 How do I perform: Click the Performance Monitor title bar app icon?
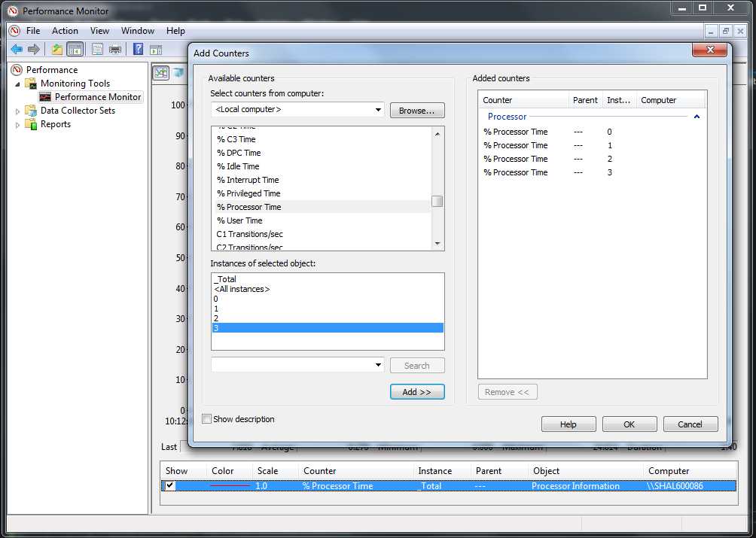tap(12, 11)
